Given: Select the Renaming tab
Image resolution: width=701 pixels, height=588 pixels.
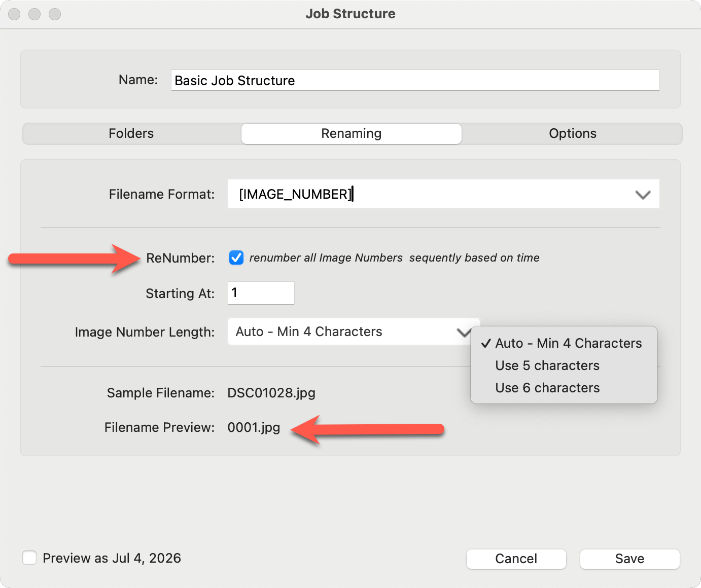Looking at the screenshot, I should [351, 134].
